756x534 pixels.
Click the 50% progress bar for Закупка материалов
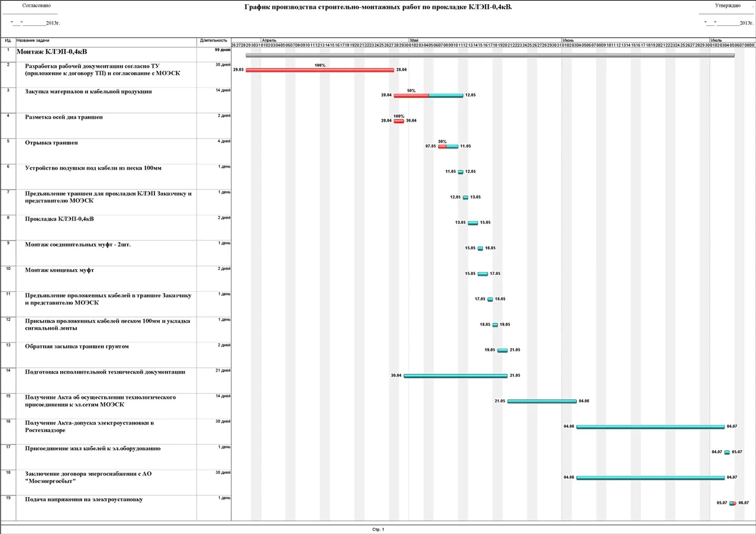click(x=428, y=96)
